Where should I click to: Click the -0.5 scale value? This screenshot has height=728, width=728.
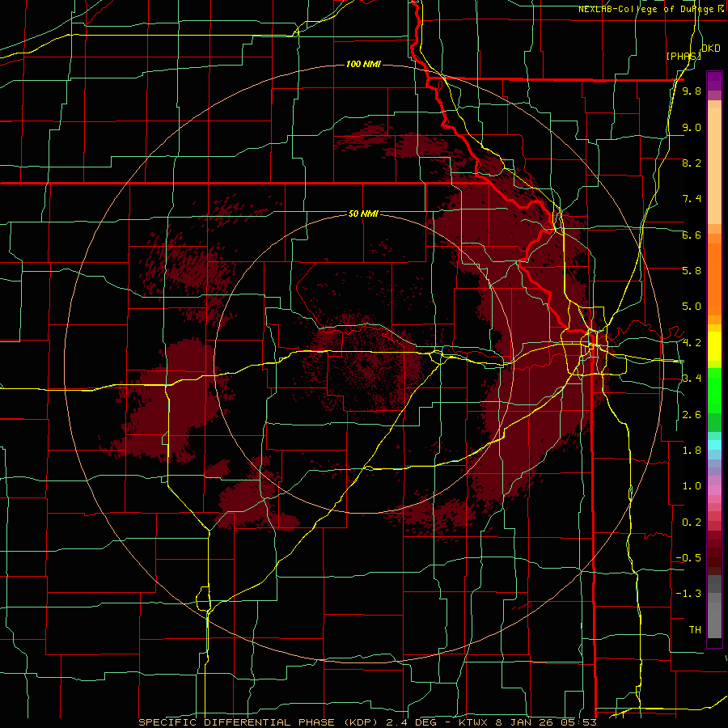[x=688, y=558]
